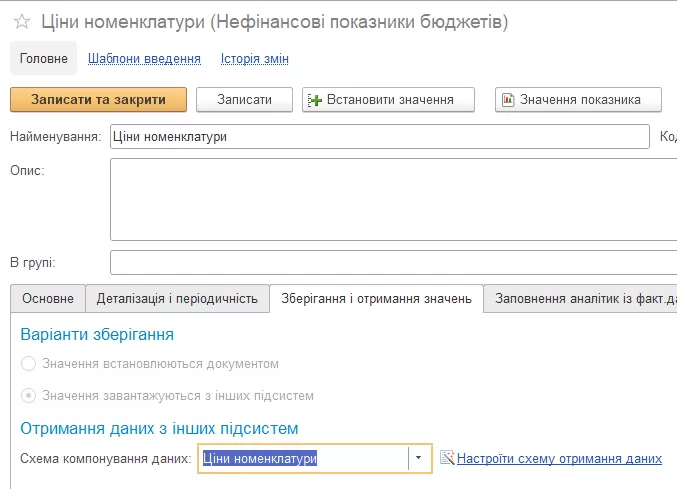Expand the Схема компонування даних dropdown arrow
Image resolution: width=677 pixels, height=489 pixels.
(x=418, y=458)
